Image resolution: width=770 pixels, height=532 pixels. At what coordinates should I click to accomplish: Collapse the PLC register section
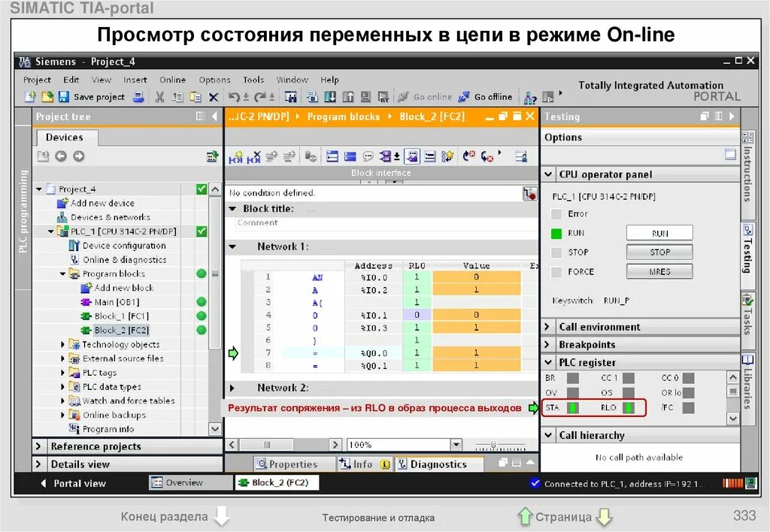coord(548,363)
